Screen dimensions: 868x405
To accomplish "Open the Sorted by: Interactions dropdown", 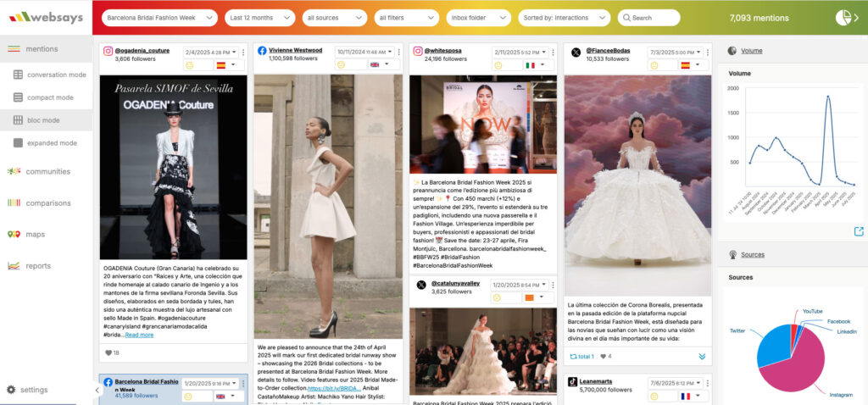I will pos(564,18).
